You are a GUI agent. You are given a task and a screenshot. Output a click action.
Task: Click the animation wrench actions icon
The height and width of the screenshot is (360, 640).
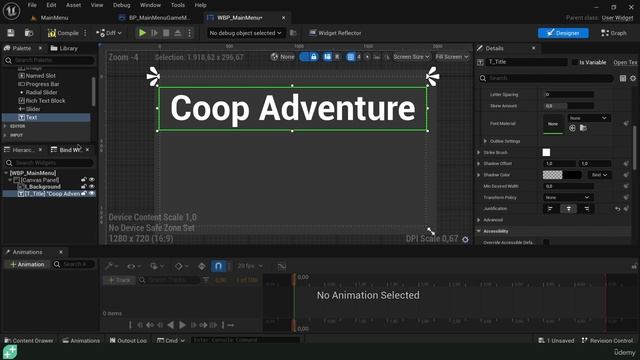111,266
